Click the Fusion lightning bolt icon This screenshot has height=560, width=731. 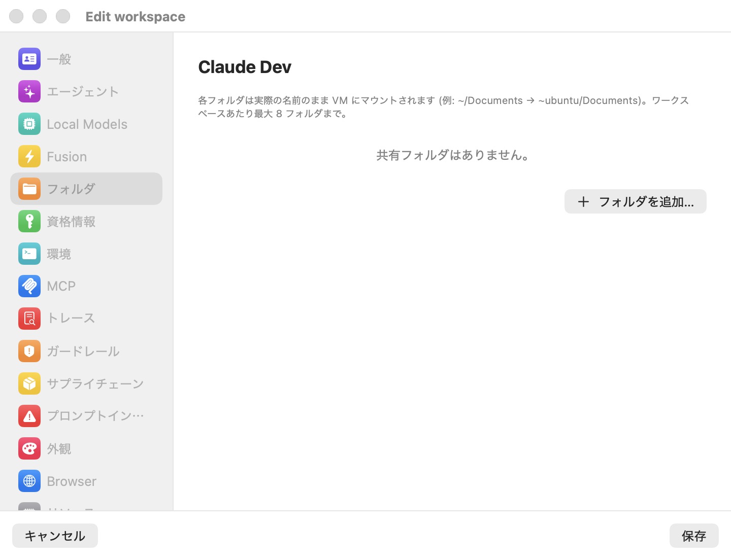click(x=29, y=156)
